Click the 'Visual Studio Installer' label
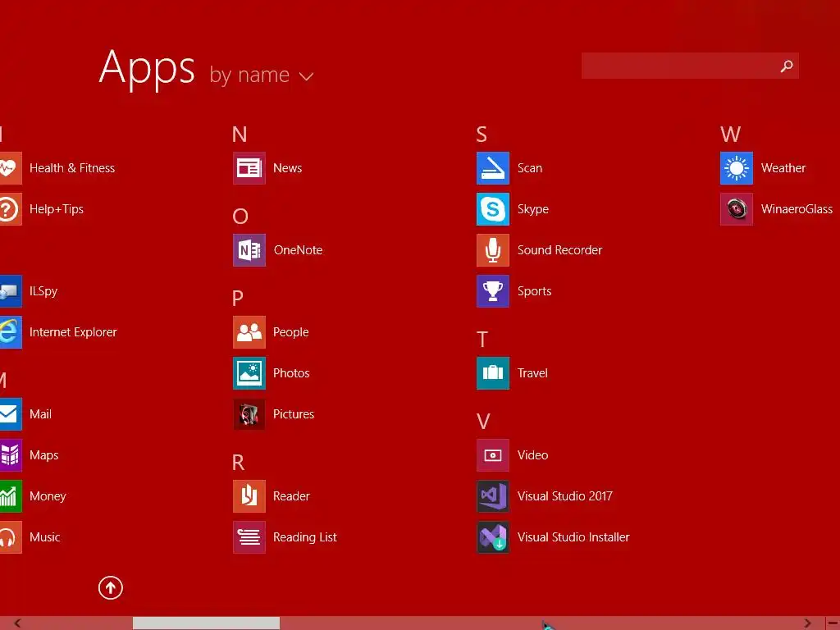The width and height of the screenshot is (840, 630). click(573, 537)
